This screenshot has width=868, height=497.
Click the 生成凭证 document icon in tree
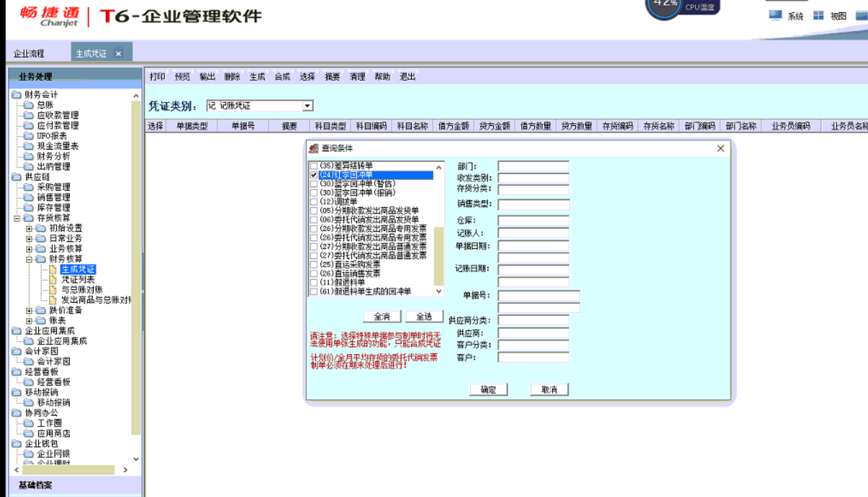(53, 269)
